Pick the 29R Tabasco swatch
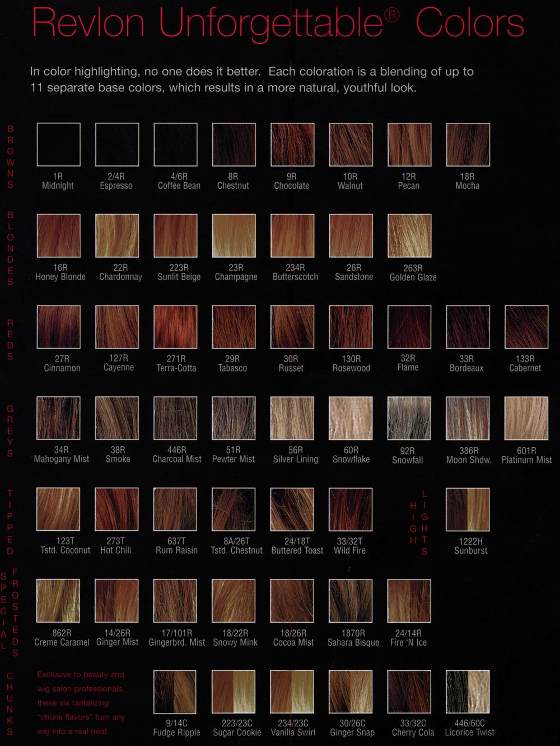This screenshot has width=560, height=746. [x=234, y=327]
